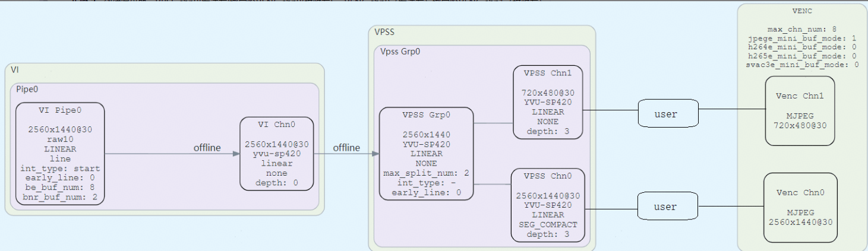Click the Venc Chn0 node

pyautogui.click(x=800, y=208)
